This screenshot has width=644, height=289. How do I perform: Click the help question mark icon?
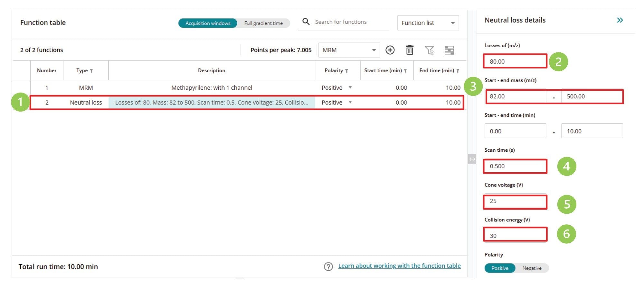tap(328, 266)
